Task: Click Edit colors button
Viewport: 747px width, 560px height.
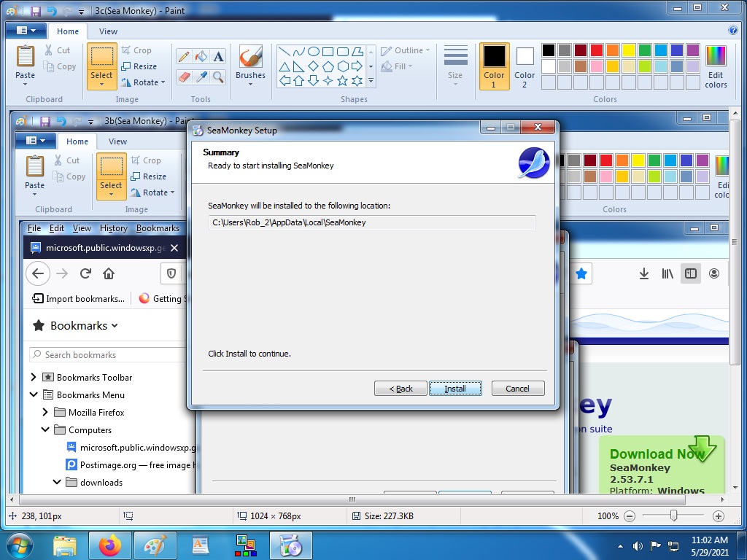Action: (x=716, y=66)
